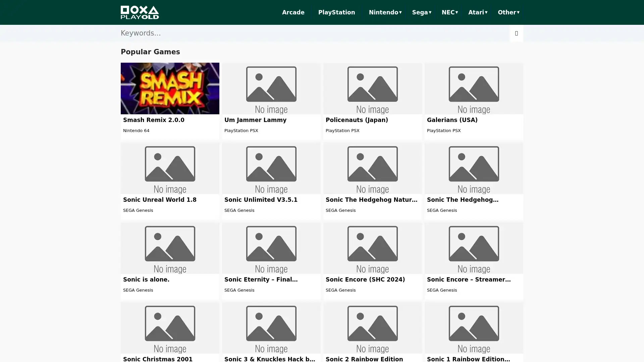Screen dimensions: 644x362
Task: Open Smash Remix 2.0.0 game page
Action: coord(153,120)
